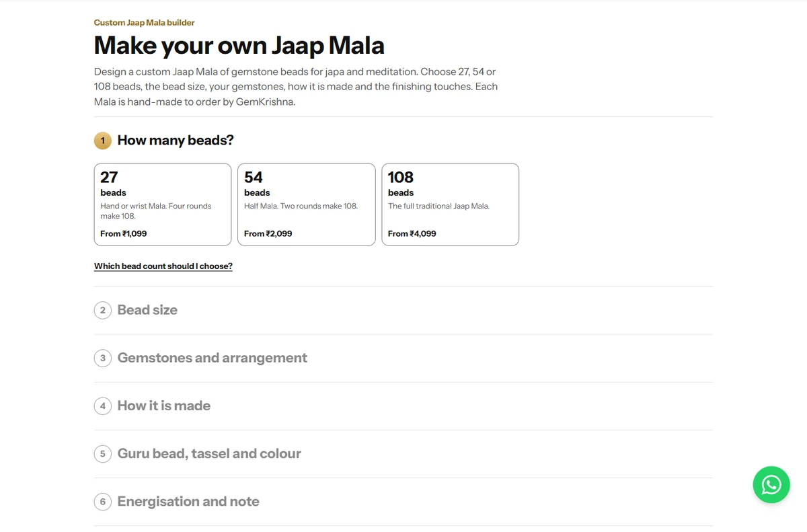Choose the 54 beads half Mala card
807x532 pixels.
pos(307,204)
